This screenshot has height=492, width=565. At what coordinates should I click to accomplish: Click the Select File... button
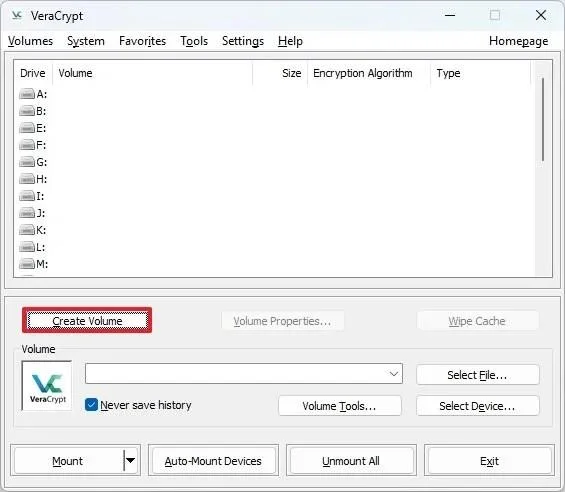click(477, 375)
